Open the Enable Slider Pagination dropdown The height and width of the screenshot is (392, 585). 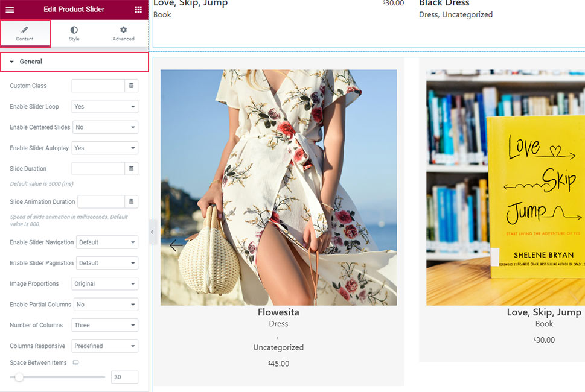click(x=107, y=263)
